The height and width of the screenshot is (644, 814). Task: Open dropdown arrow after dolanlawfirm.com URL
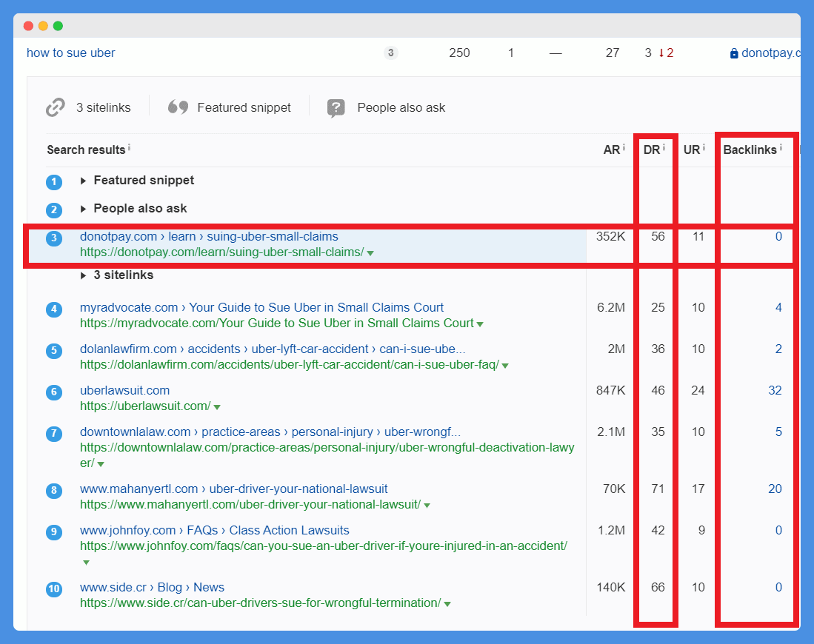coord(505,366)
